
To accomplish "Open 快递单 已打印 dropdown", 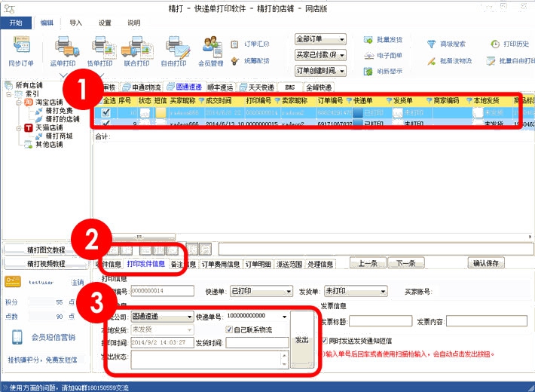I will click(x=261, y=291).
